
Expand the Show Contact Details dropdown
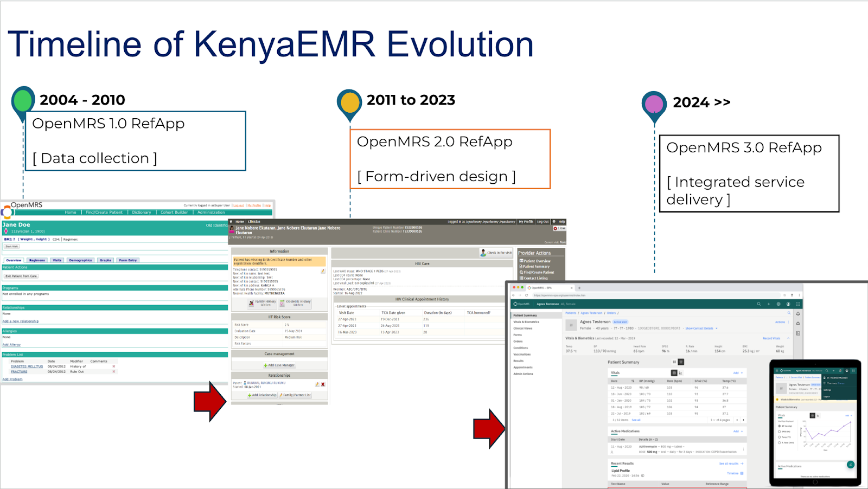pos(701,329)
